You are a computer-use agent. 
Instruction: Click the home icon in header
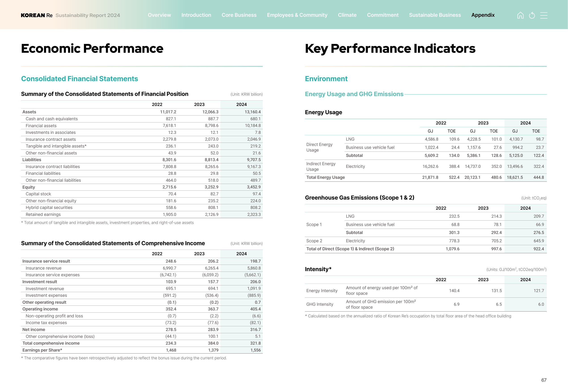[520, 15]
